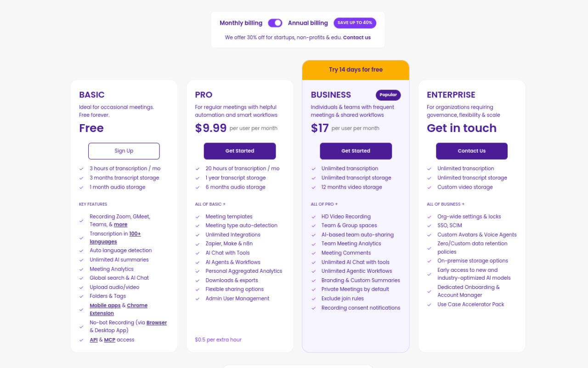
Task: Click the Try 14 days for free banner
Action: coord(356,69)
